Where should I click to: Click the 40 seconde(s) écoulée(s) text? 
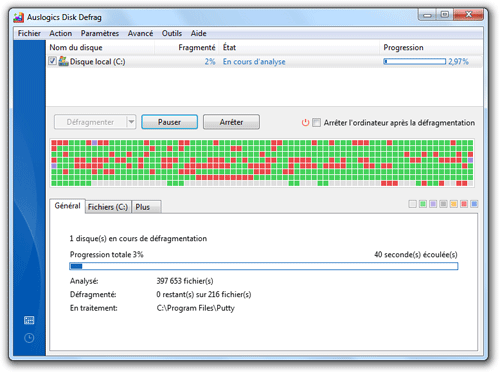click(x=416, y=255)
